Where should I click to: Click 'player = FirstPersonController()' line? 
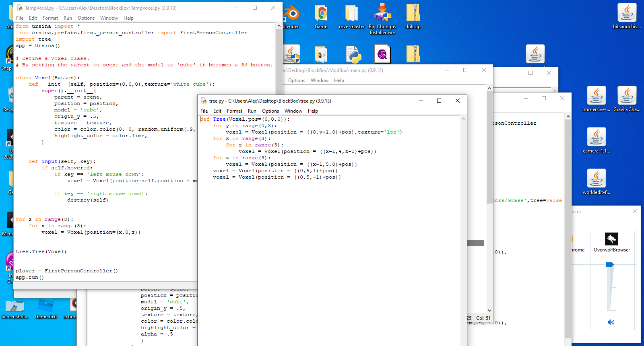coord(67,271)
